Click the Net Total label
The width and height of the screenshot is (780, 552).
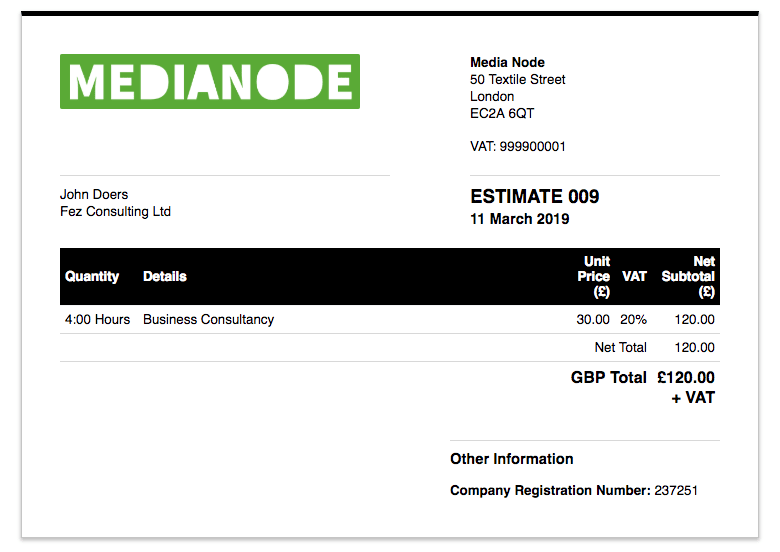click(x=620, y=348)
